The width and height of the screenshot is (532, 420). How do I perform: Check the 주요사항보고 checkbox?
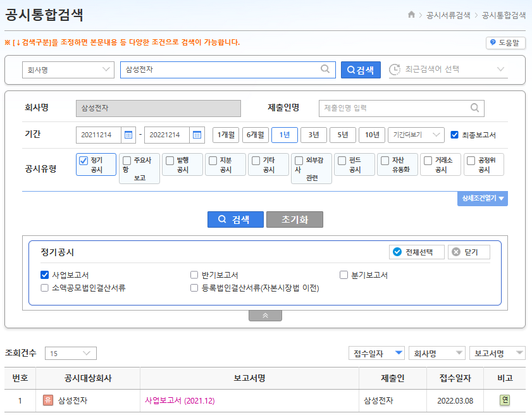127,161
